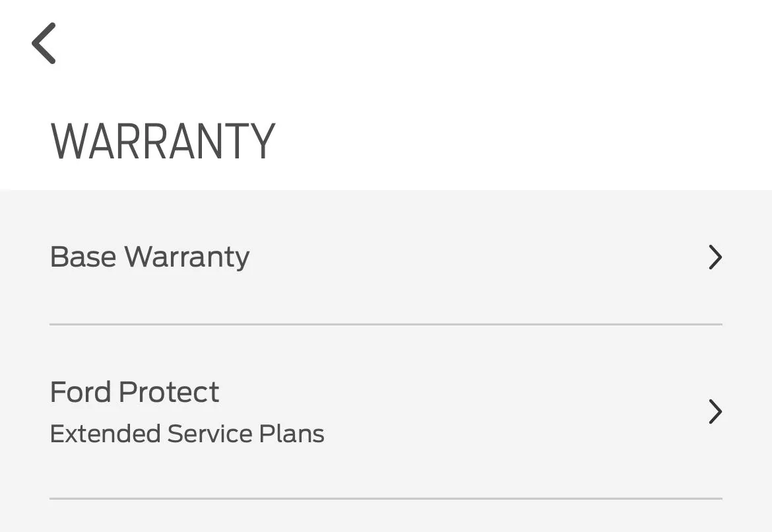Image resolution: width=772 pixels, height=532 pixels.
Task: Click the Extended Service Plans text
Action: [187, 434]
